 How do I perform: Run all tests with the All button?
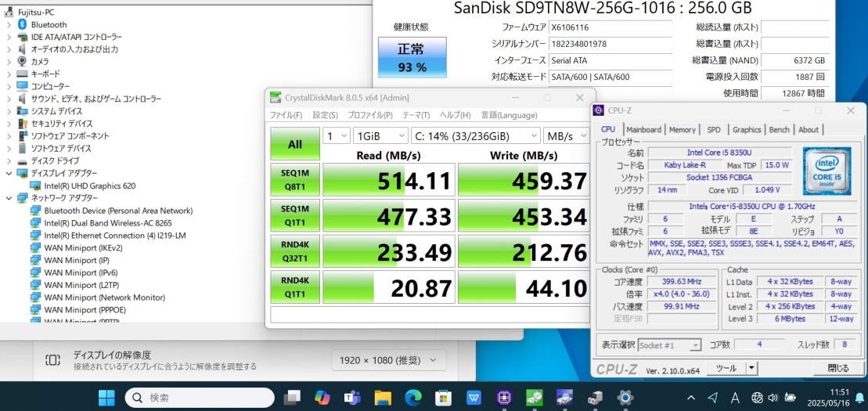(x=295, y=144)
